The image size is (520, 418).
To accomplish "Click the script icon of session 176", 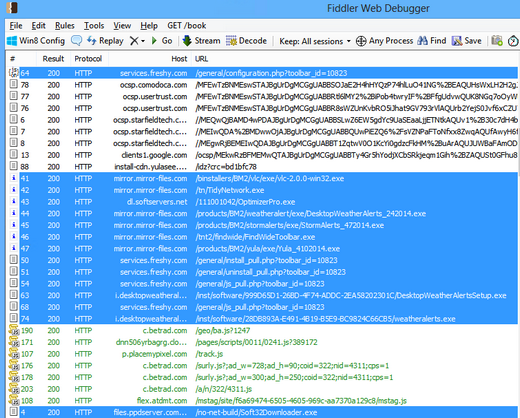I will [x=14, y=365].
